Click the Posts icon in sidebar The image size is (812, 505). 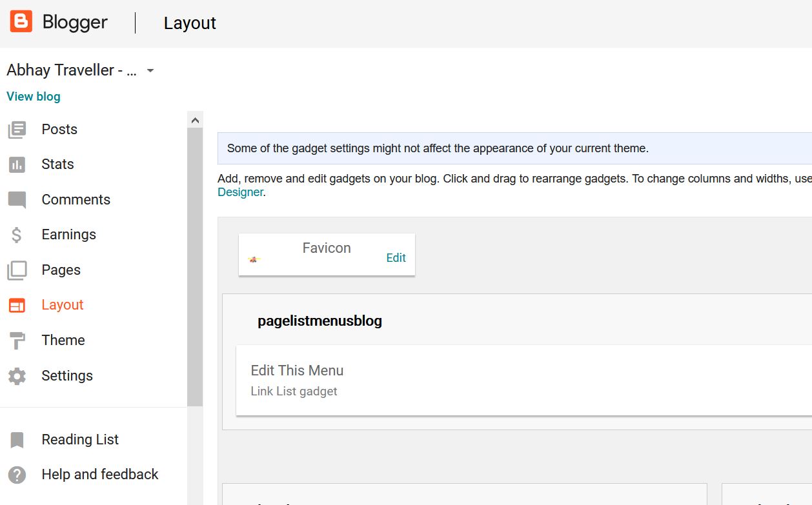17,130
